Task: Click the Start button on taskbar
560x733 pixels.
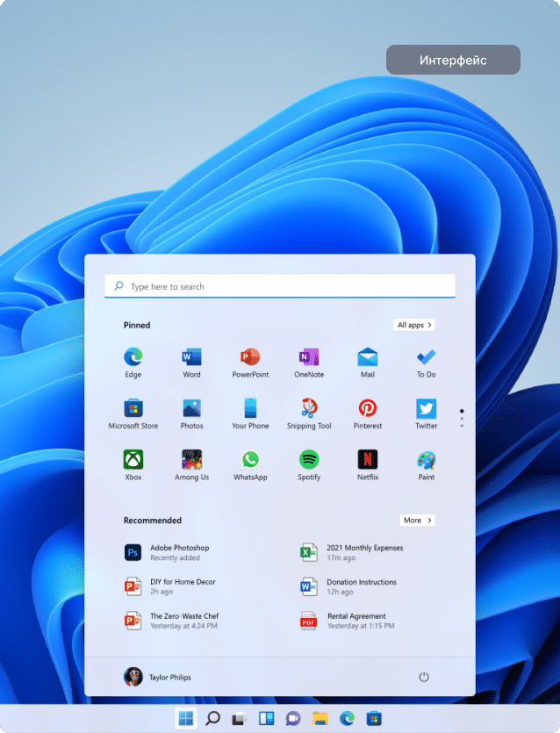Action: pos(185,718)
